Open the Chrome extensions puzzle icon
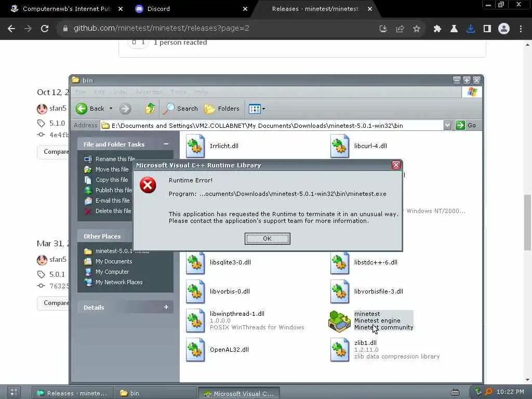The width and height of the screenshot is (532, 399). pyautogui.click(x=437, y=29)
